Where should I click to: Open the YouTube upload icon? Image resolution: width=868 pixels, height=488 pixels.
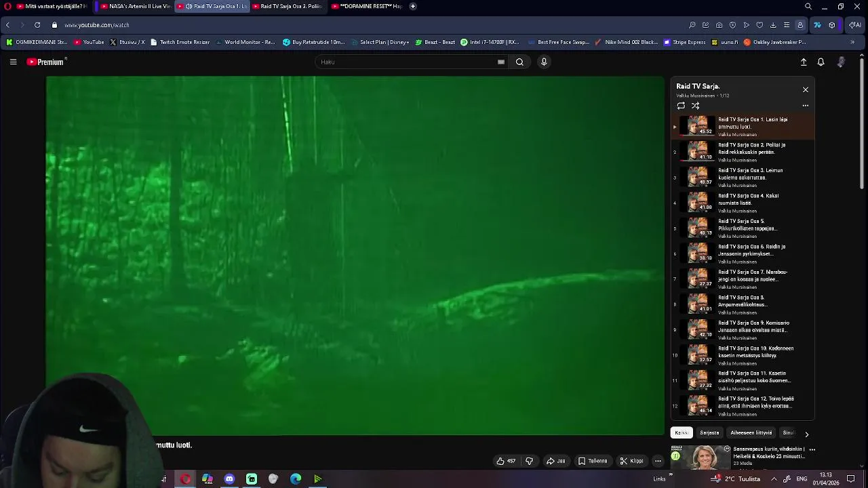(x=804, y=62)
